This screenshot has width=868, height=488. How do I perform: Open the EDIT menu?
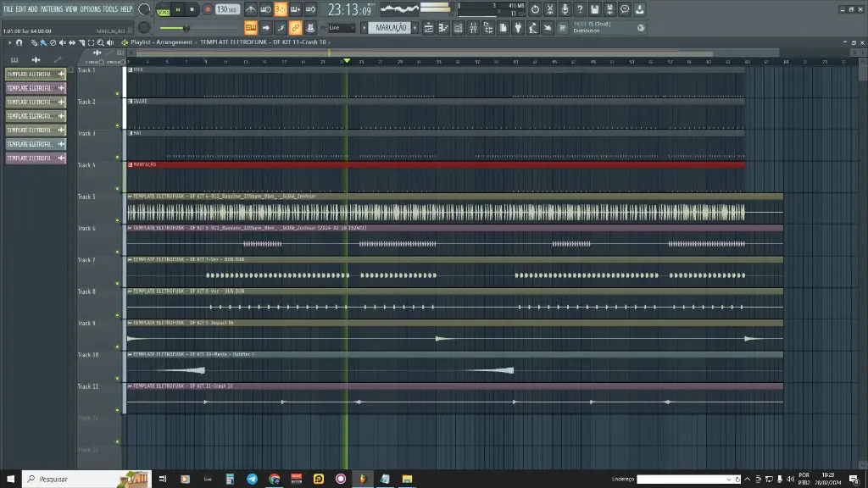[20, 8]
